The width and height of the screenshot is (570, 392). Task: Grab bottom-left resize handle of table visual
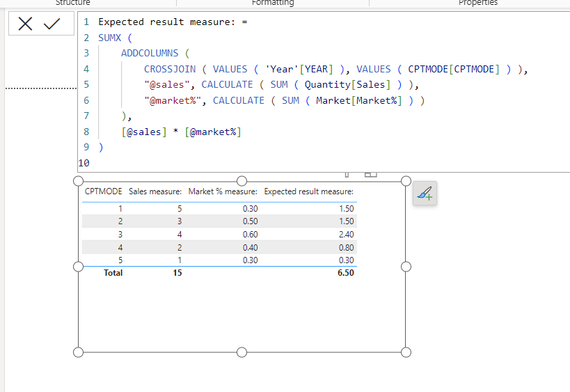pos(78,352)
